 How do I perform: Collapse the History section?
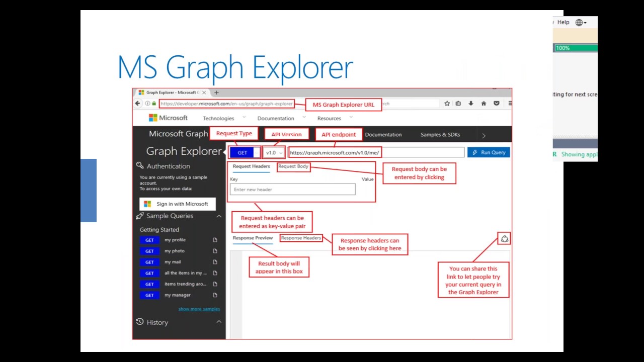point(219,322)
